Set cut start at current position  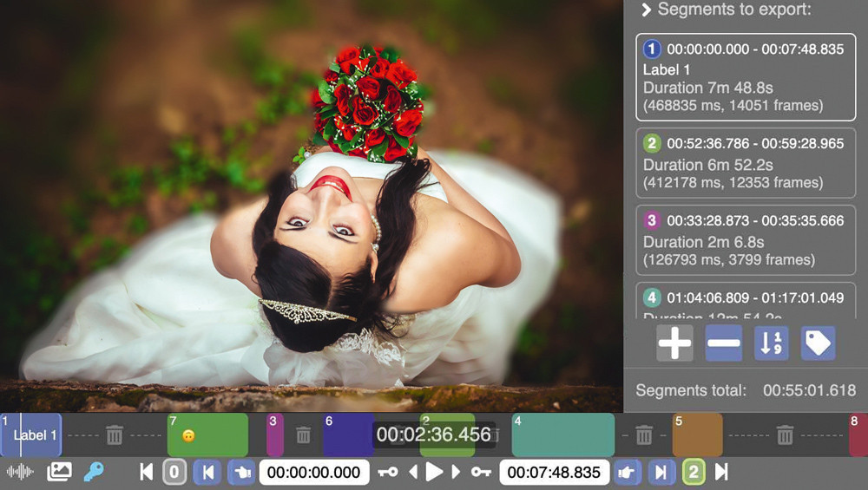241,473
